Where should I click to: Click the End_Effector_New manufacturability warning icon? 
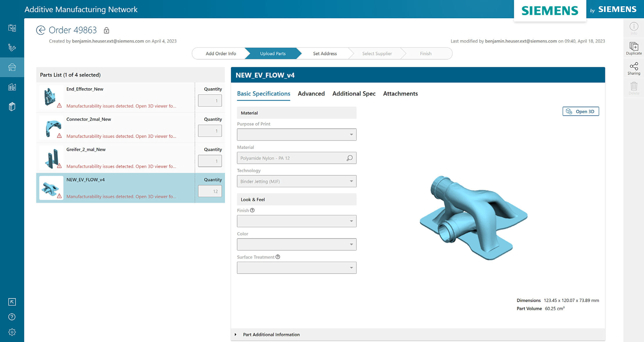59,106
